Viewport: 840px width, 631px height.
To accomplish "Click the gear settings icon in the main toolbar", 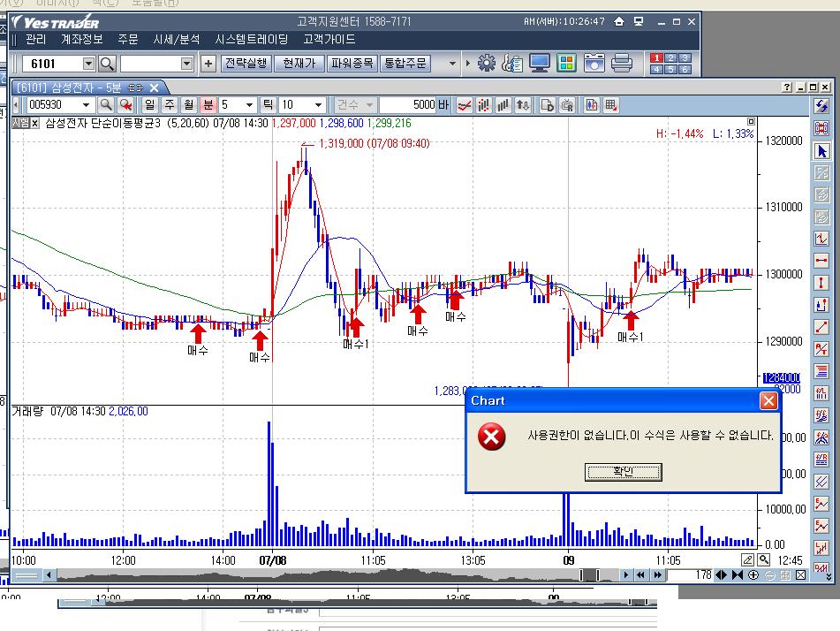I will tap(487, 64).
